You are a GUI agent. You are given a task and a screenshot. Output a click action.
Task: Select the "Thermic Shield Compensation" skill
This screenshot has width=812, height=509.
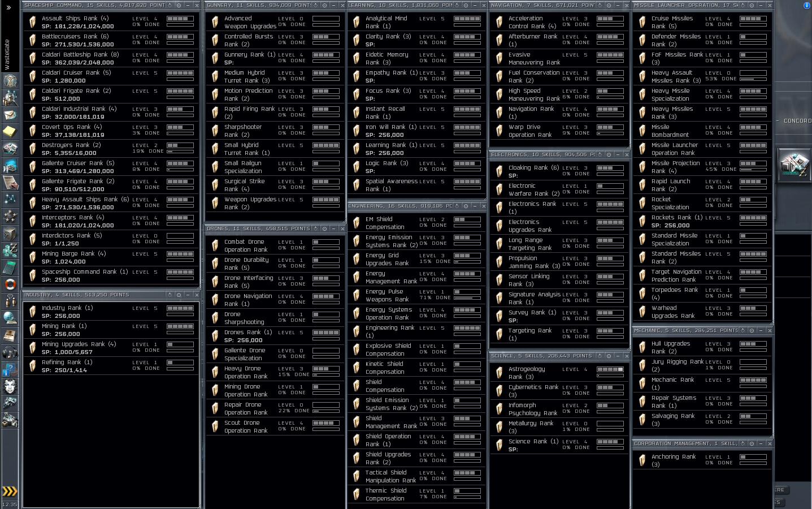[x=416, y=494]
